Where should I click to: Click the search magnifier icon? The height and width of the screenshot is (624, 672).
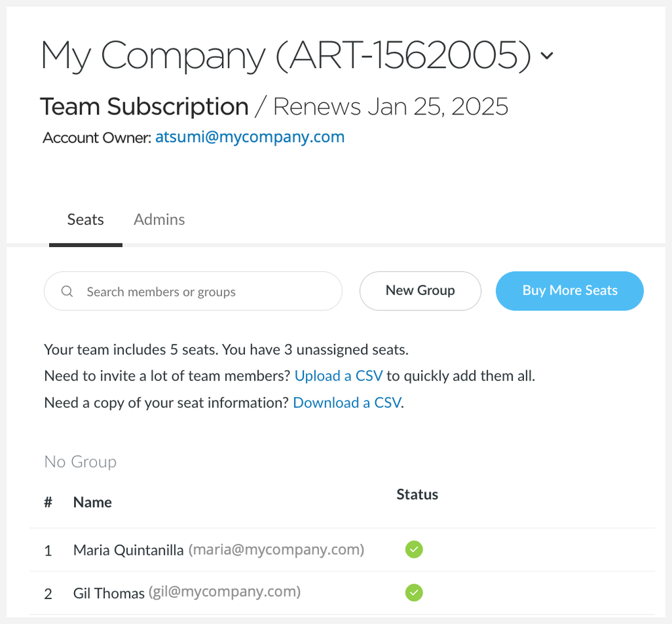click(67, 291)
